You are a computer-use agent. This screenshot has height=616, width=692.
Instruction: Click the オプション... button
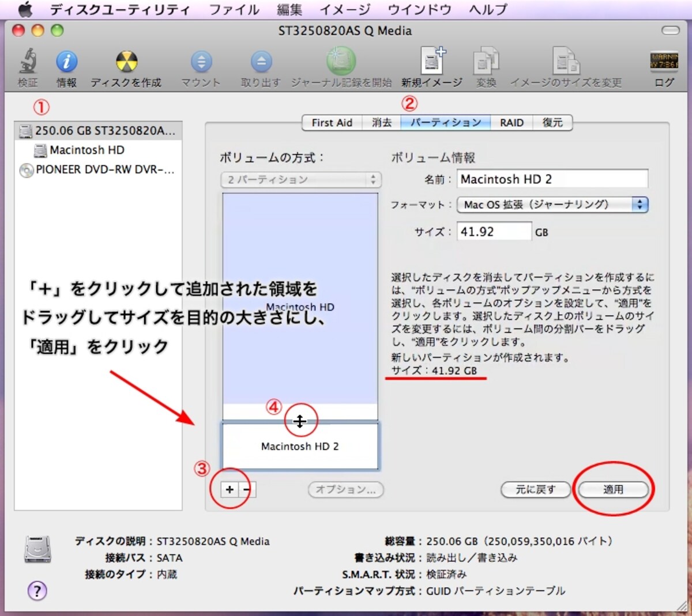(x=346, y=489)
